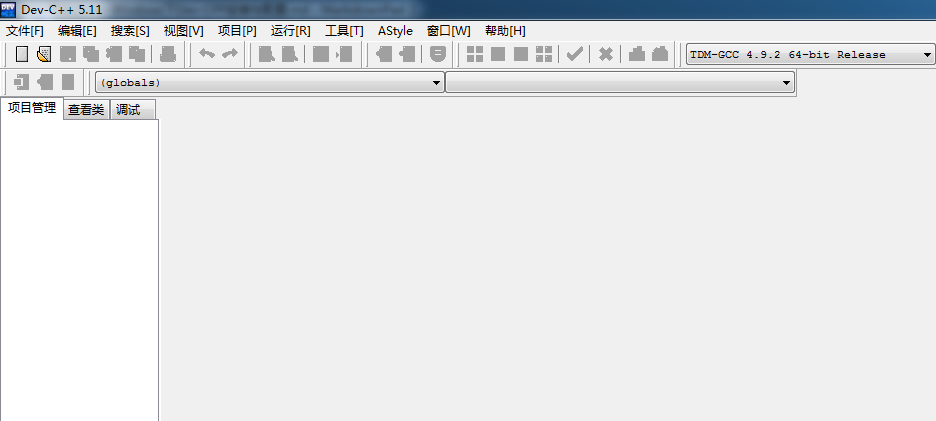Click the Syntax check checkmark icon
936x421 pixels.
574,54
